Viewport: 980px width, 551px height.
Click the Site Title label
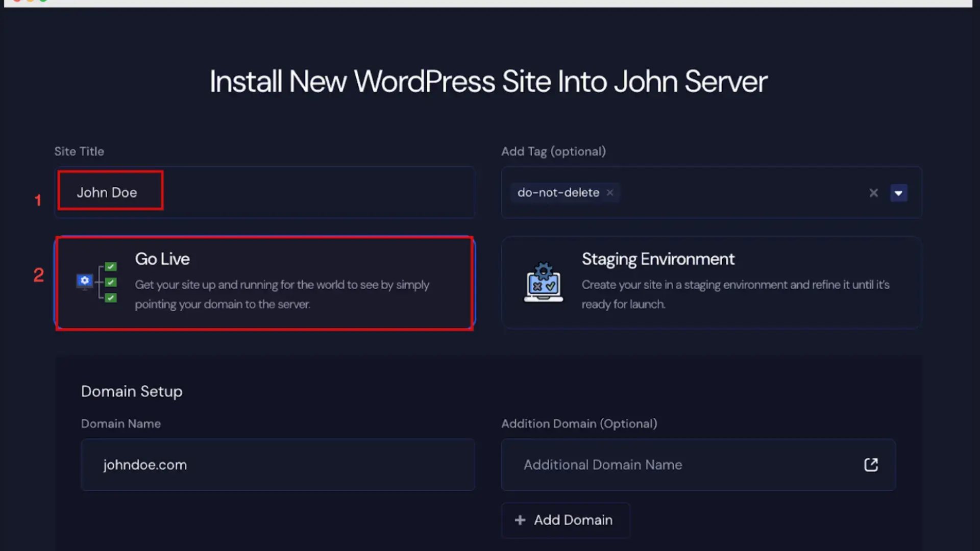pos(79,152)
